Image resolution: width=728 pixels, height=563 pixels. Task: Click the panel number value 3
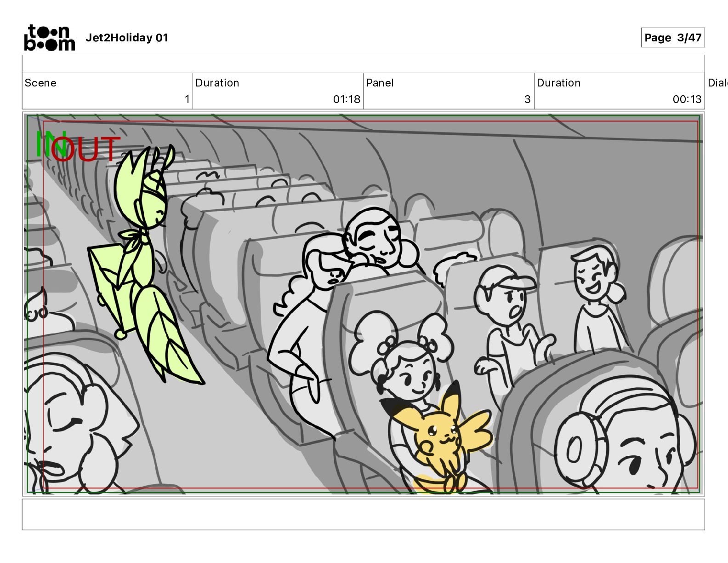[528, 99]
